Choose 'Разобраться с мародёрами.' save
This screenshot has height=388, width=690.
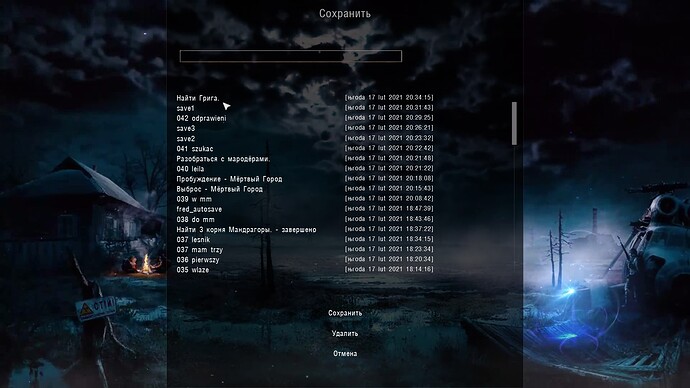[305, 158]
